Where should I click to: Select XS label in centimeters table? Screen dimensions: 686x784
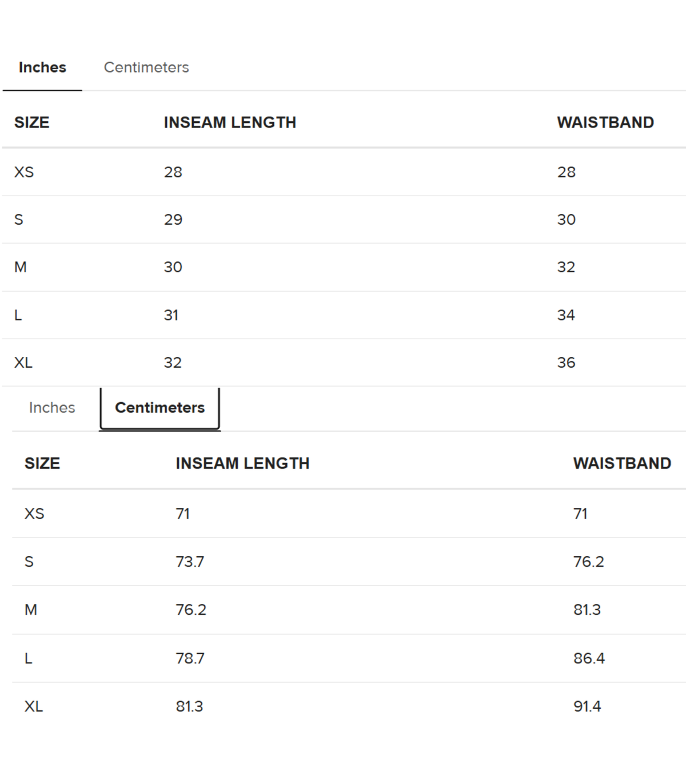34,514
